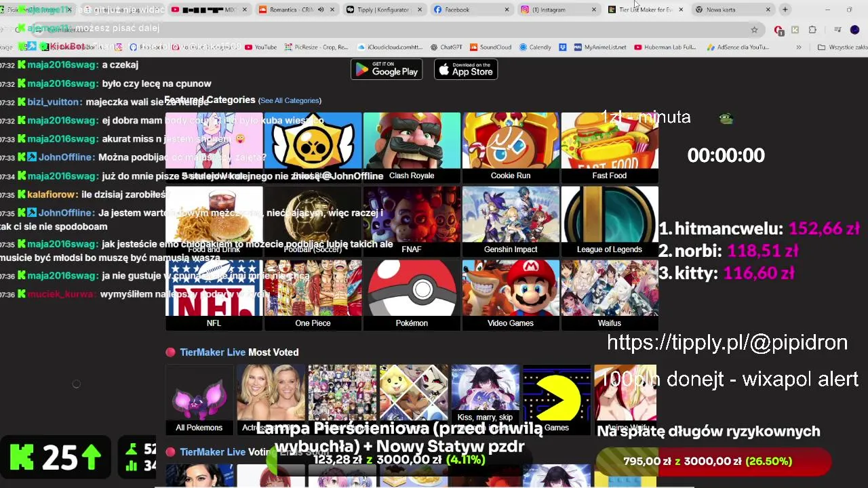Open the PicResize bookmark
Viewport: 868px width, 488px height.
pyautogui.click(x=316, y=47)
